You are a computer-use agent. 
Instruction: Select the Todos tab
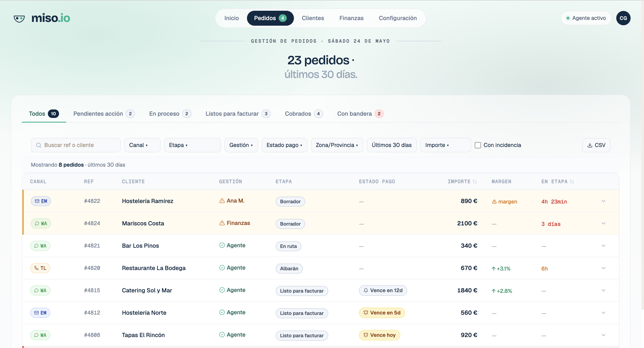point(44,114)
